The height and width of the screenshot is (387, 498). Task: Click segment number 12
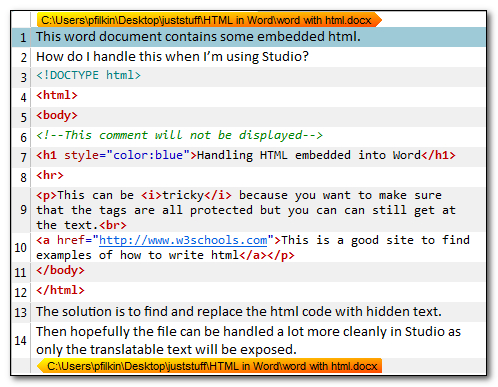tap(20, 293)
